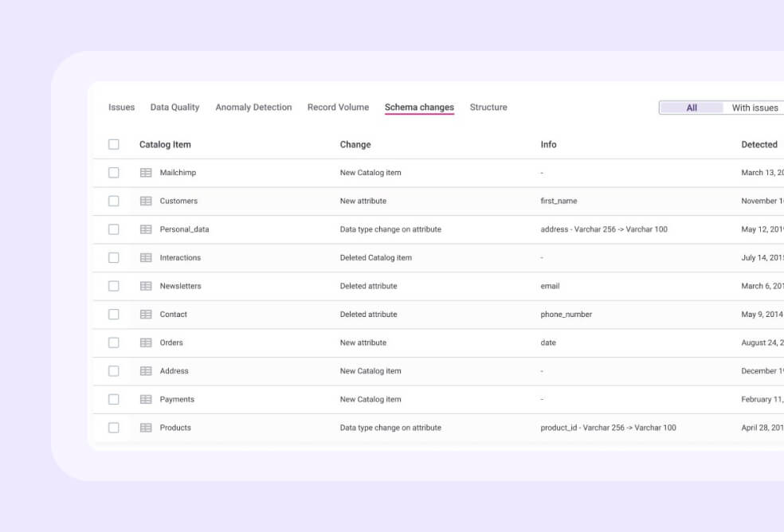Check the Orders row checkbox
The image size is (784, 532).
[113, 342]
